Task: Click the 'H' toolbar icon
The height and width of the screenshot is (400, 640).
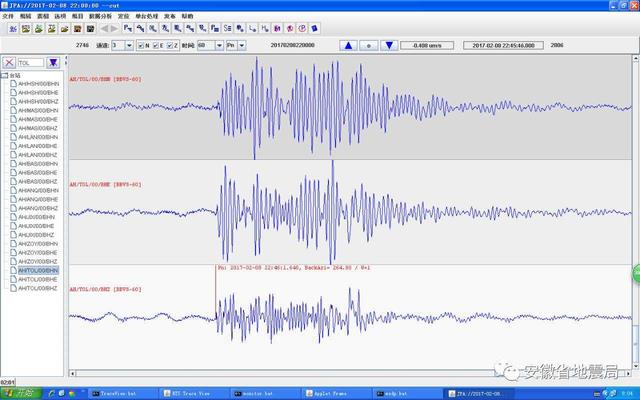Action: (265, 29)
